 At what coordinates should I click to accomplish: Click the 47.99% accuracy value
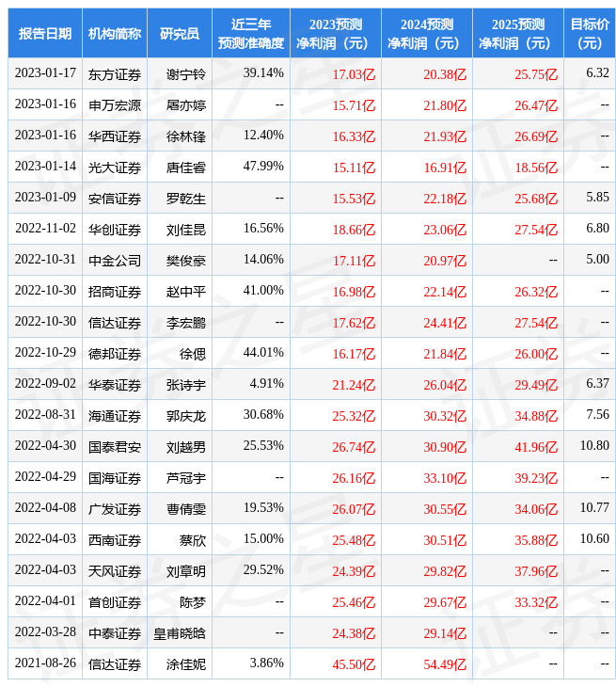click(x=263, y=167)
